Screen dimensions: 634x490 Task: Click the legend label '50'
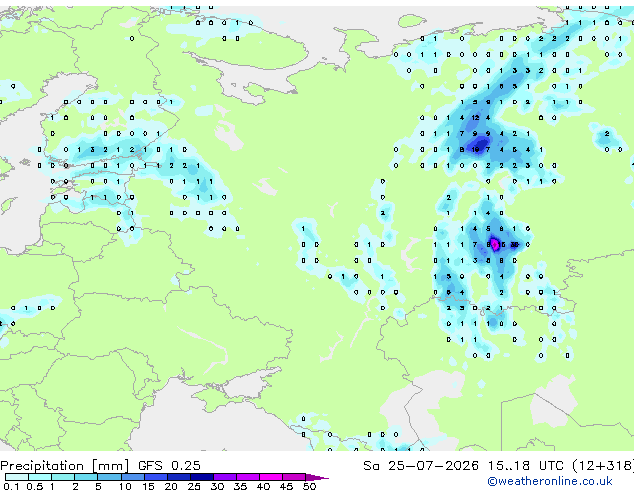309,486
